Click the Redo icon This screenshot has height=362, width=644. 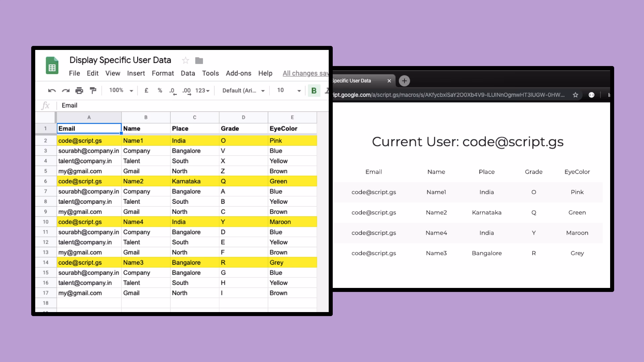pyautogui.click(x=66, y=90)
